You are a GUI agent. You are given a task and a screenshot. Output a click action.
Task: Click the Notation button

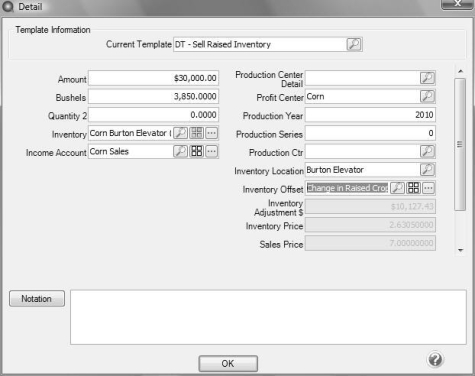(x=37, y=299)
